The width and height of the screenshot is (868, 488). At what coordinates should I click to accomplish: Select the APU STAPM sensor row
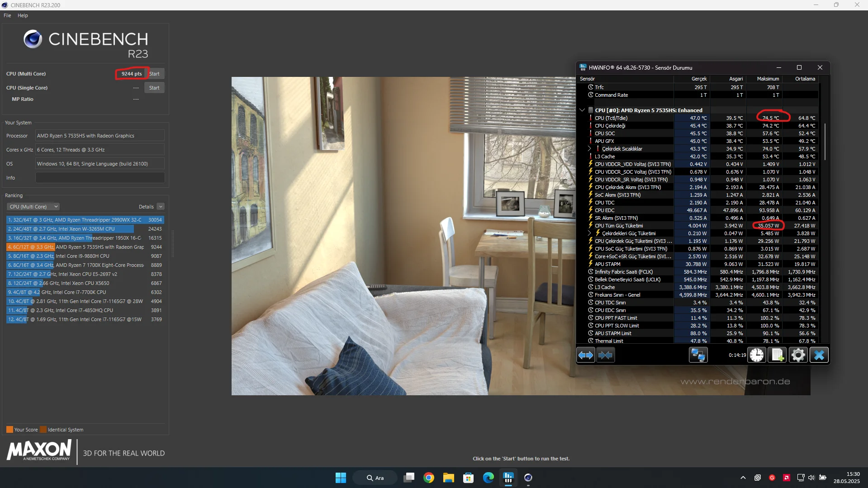coord(698,264)
